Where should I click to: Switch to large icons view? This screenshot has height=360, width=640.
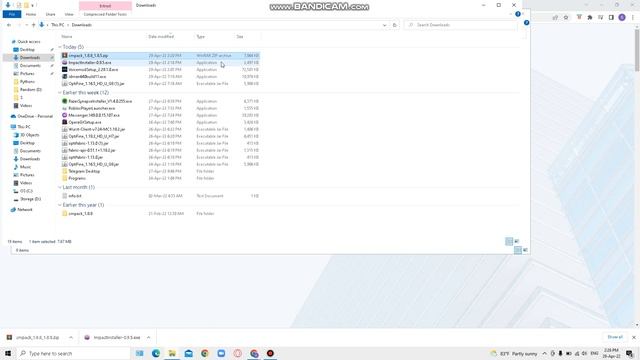517,241
